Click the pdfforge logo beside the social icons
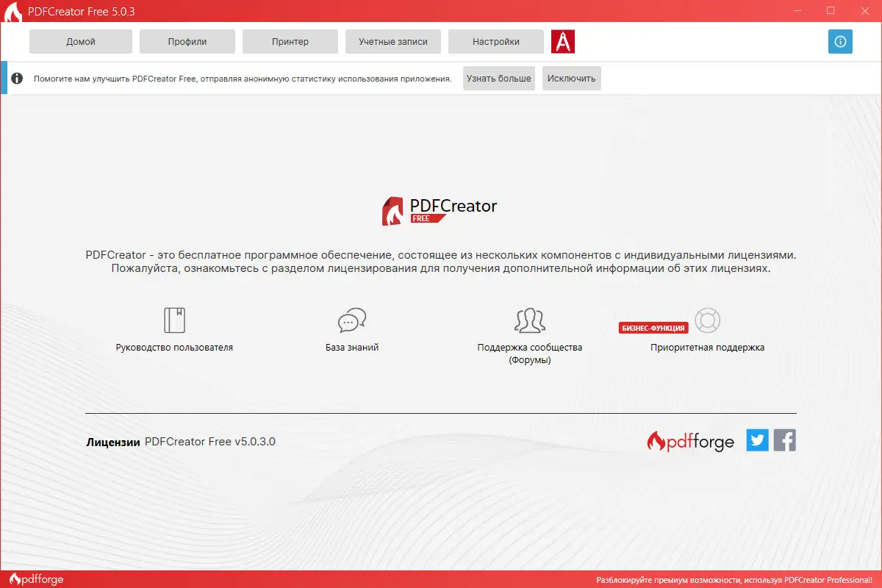Screen dimensions: 882x588 (x=690, y=441)
